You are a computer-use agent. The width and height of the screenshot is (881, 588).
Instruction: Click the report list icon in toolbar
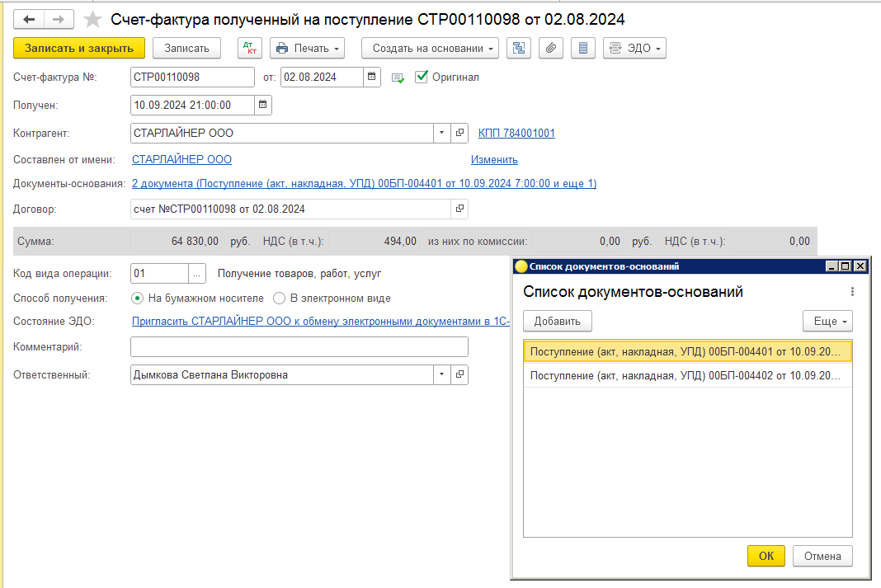pos(583,49)
